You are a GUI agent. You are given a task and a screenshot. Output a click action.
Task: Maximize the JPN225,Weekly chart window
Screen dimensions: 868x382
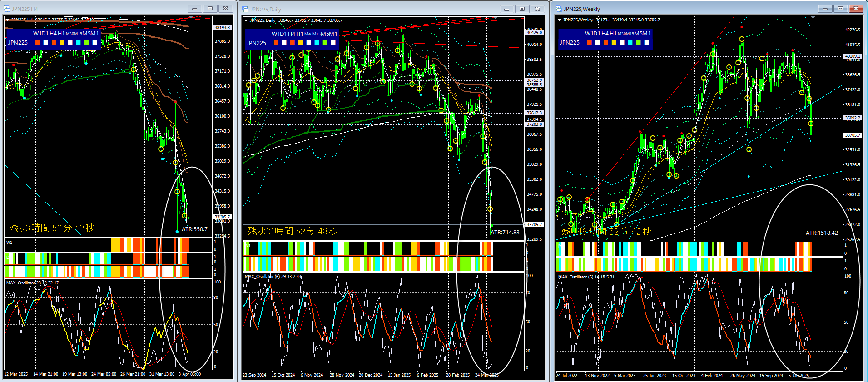pos(840,9)
